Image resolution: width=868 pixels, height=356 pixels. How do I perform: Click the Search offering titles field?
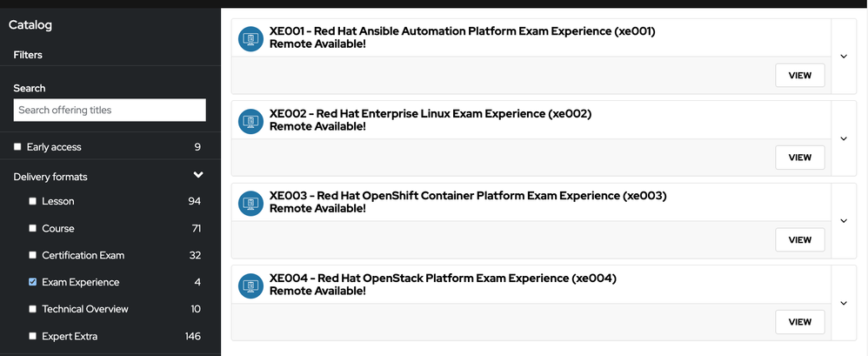pyautogui.click(x=110, y=111)
